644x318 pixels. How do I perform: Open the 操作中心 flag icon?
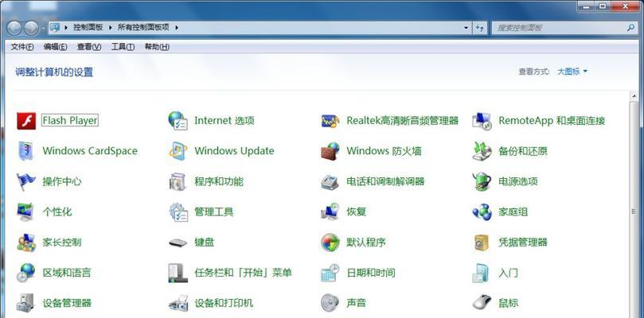pos(26,181)
